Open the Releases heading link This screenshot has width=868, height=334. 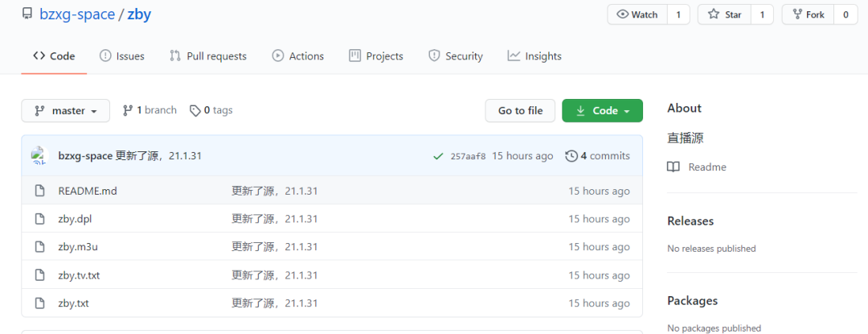pos(690,221)
